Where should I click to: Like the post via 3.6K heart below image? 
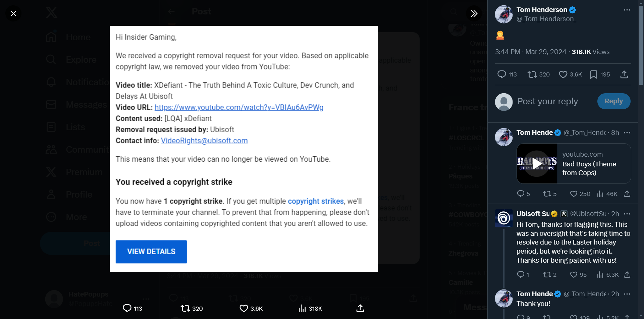[251, 308]
